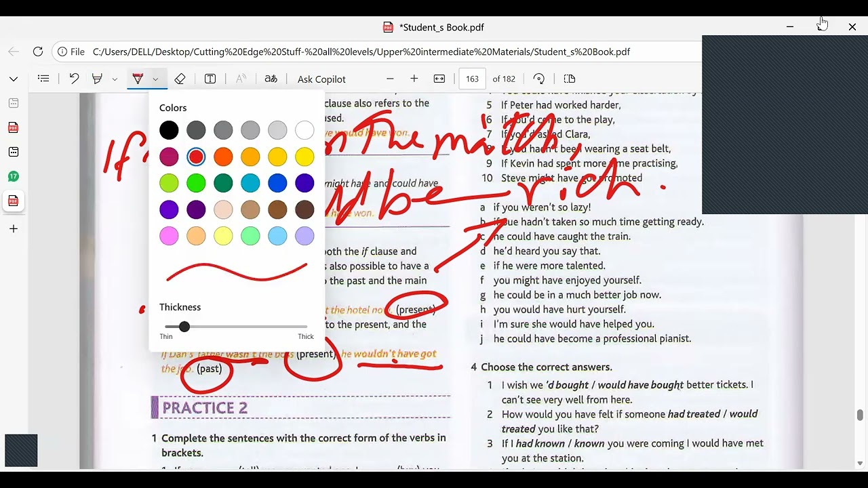Choose the darkest brown swatch

(x=304, y=209)
